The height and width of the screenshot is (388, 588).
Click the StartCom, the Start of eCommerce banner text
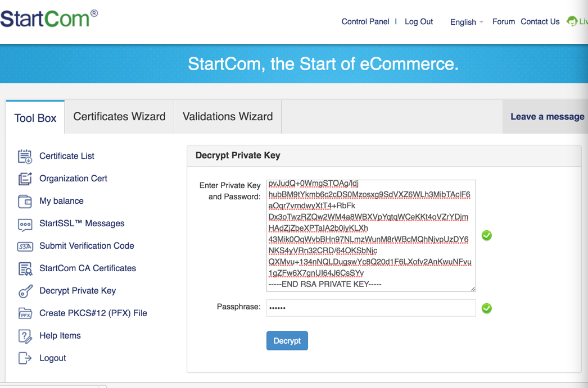(323, 64)
